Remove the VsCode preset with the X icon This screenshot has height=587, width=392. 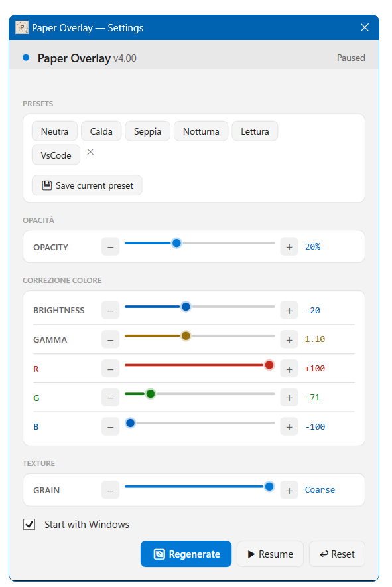tap(90, 152)
